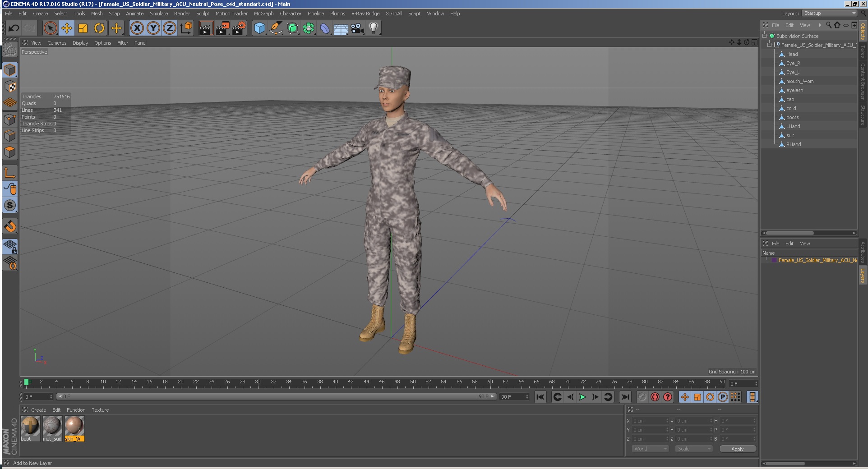The width and height of the screenshot is (868, 469).
Task: Switch to Edges mode
Action: (10, 136)
